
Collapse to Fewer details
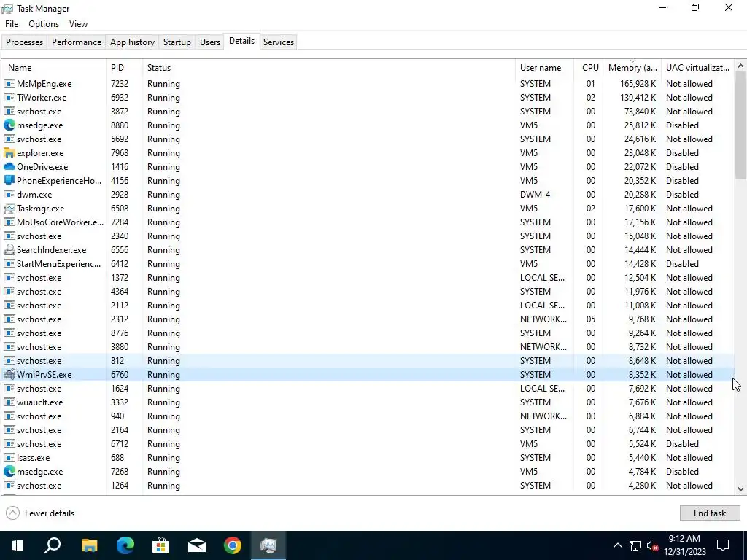41,513
